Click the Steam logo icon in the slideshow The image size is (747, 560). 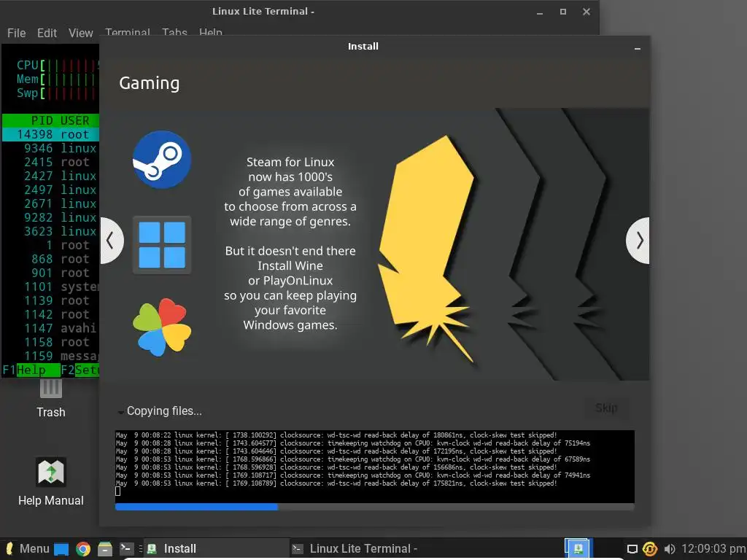point(161,160)
